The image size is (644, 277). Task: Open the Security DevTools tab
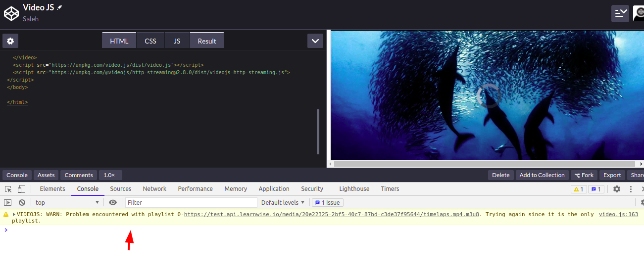click(312, 189)
